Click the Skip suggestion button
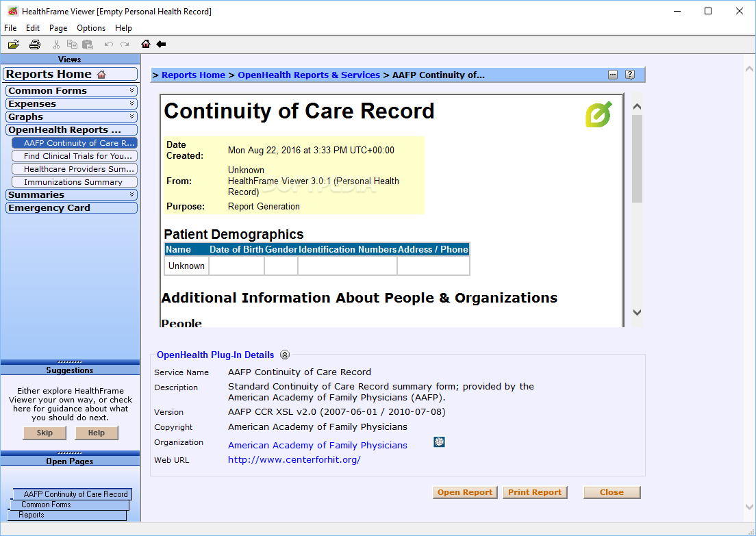This screenshot has width=756, height=536. [x=45, y=433]
